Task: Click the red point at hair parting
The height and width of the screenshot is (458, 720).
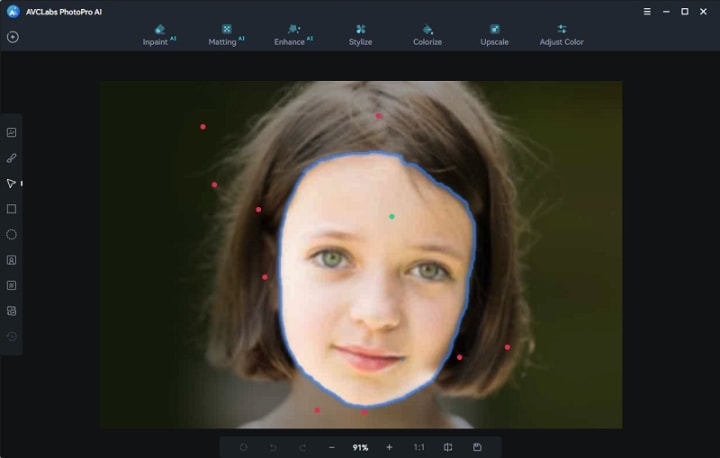Action: (x=378, y=116)
